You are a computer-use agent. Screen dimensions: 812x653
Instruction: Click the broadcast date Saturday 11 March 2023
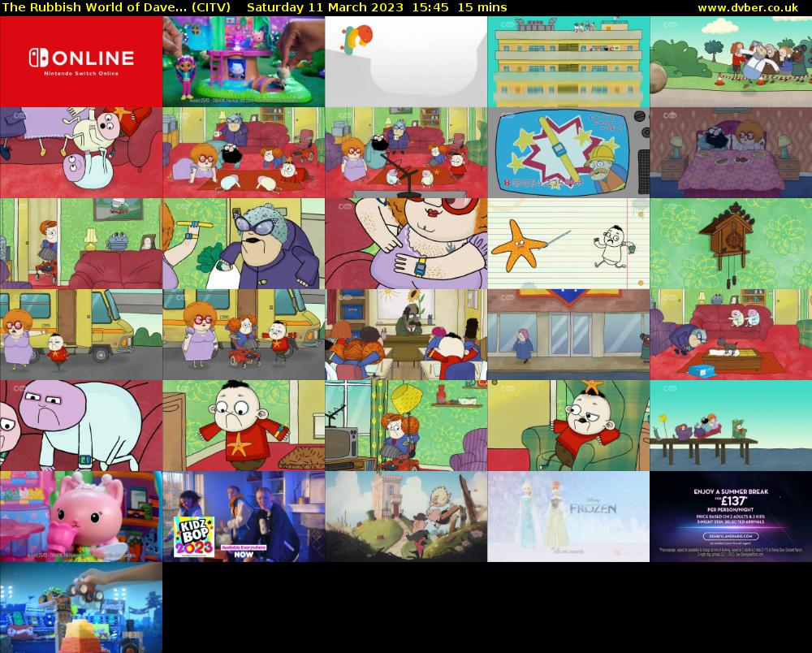(325, 8)
